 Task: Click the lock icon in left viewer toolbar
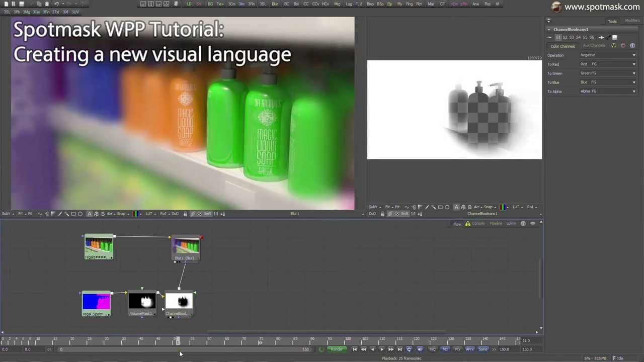click(x=185, y=214)
